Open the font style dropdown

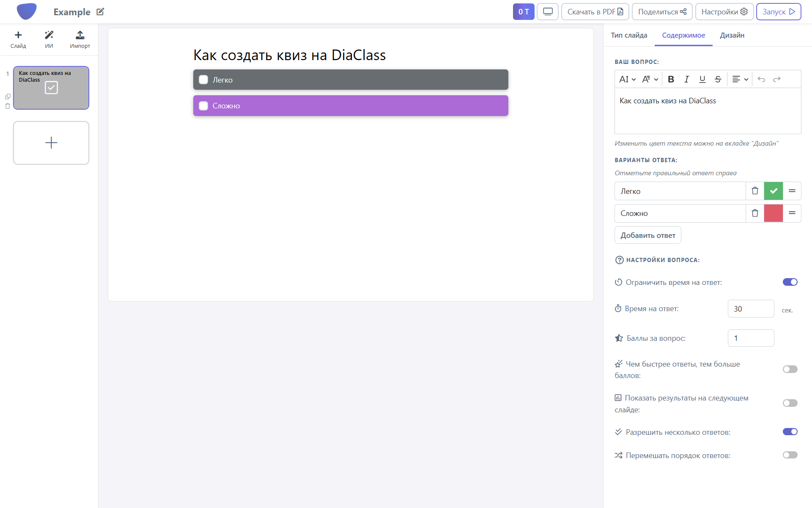pyautogui.click(x=650, y=79)
